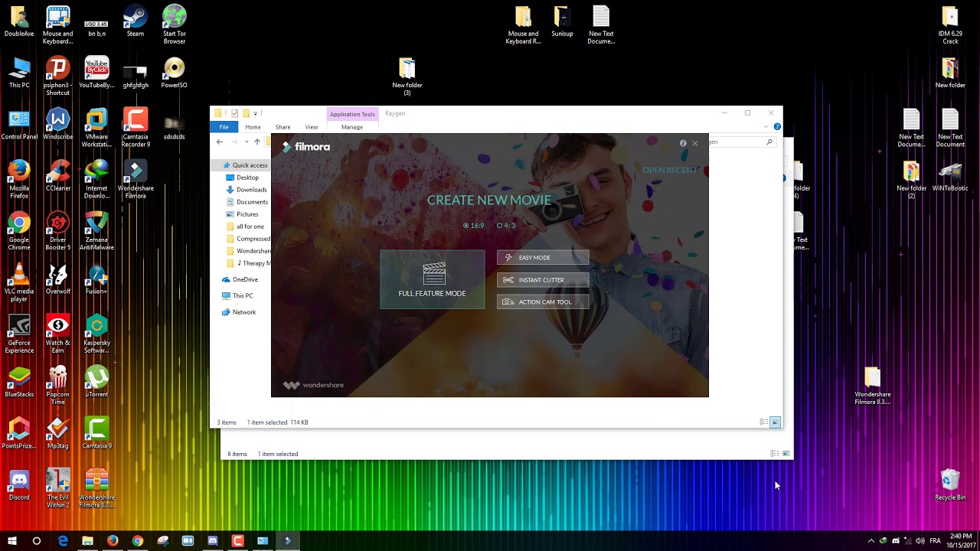Select the Wondershare Filmora desktop shortcut
980x551 pixels.
click(x=136, y=179)
